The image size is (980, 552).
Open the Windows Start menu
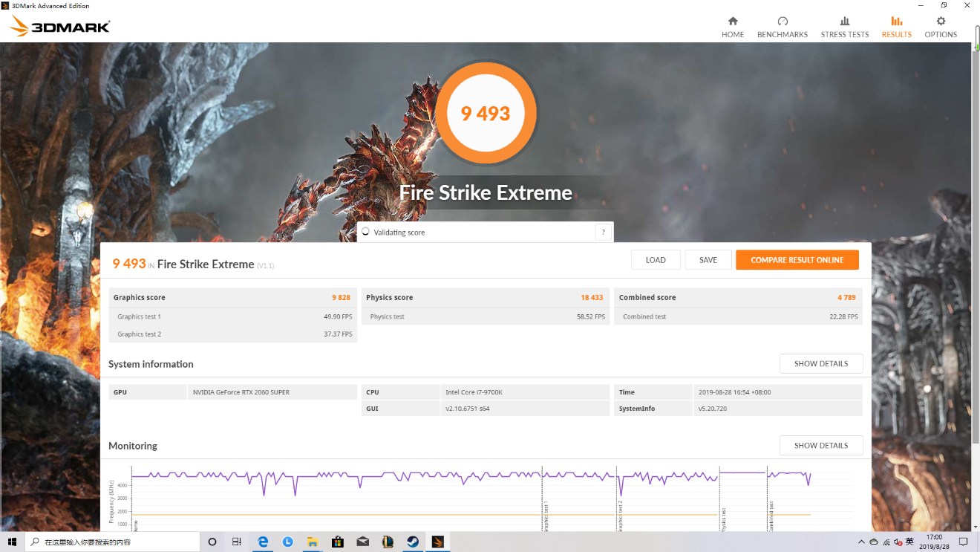pyautogui.click(x=13, y=542)
